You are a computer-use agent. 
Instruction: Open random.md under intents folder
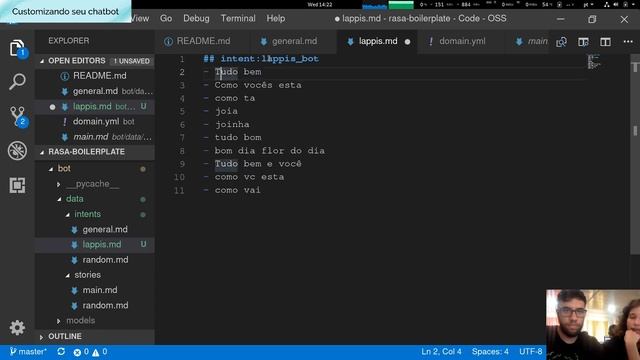105,260
